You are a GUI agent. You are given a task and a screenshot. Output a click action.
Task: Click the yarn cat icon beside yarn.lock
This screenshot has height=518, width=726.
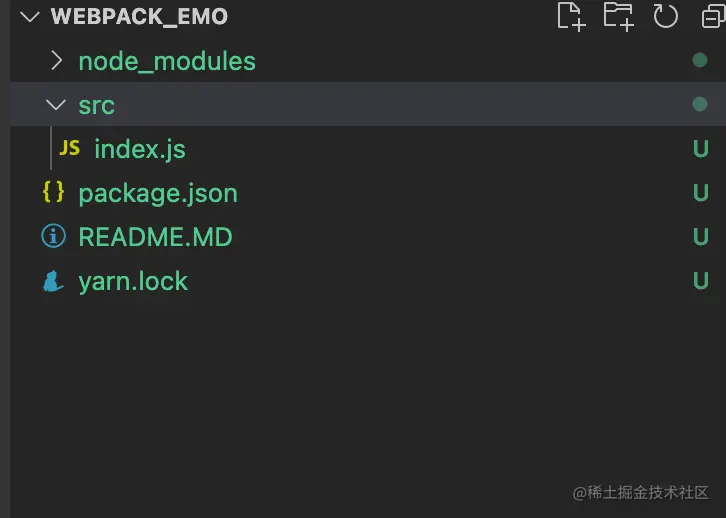[x=53, y=281]
